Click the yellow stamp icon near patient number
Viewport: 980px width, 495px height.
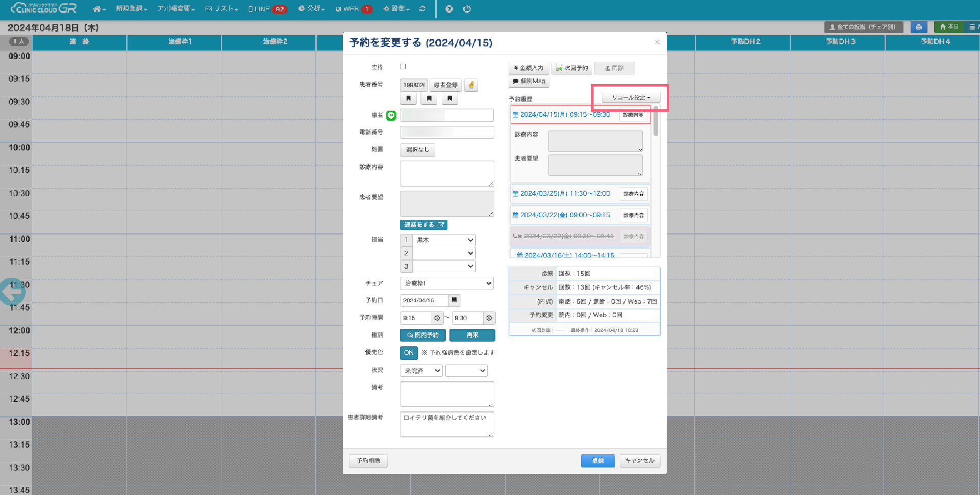(471, 85)
